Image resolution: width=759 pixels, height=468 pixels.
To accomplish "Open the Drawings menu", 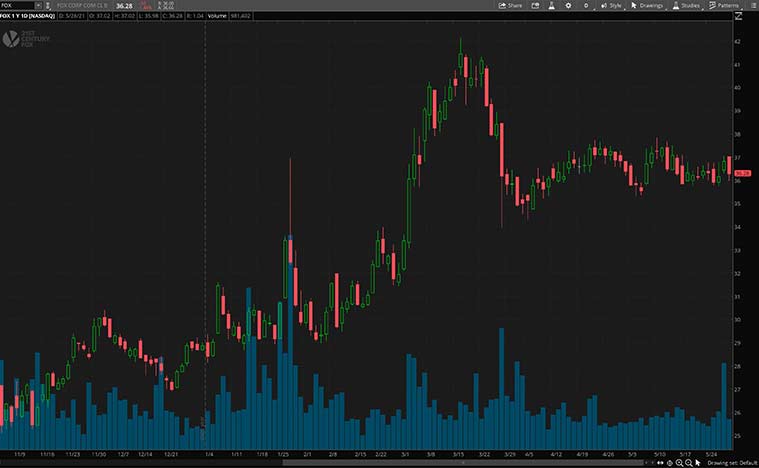I will pos(650,5).
